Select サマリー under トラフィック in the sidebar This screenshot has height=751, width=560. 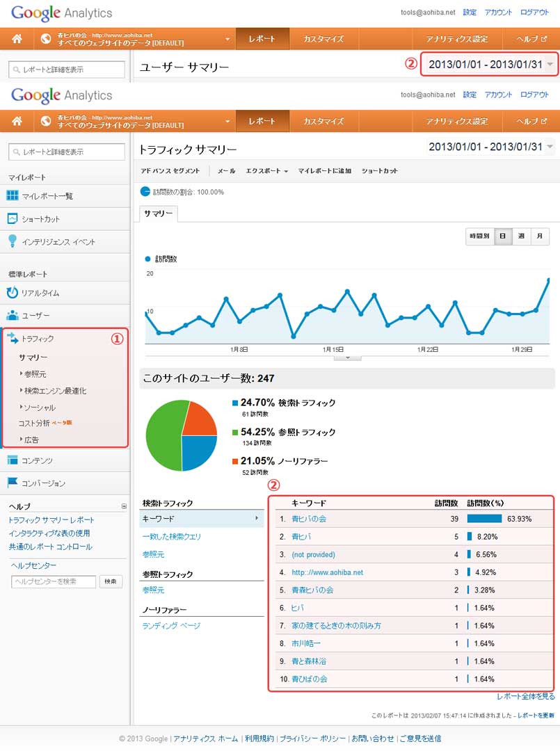point(33,357)
